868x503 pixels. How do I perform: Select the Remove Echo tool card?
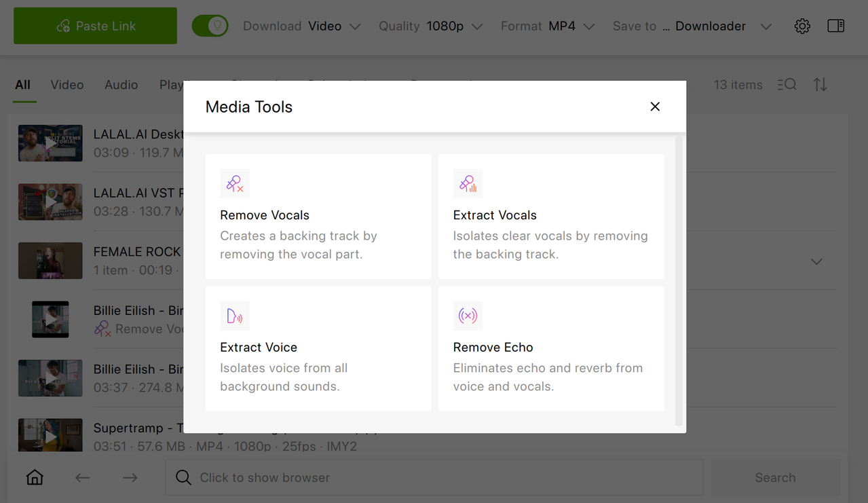pyautogui.click(x=551, y=349)
